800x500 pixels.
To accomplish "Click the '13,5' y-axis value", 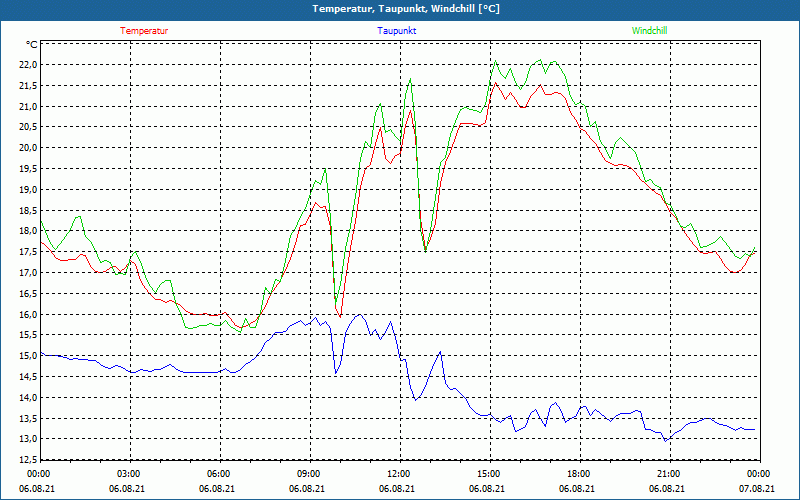I will point(28,419).
